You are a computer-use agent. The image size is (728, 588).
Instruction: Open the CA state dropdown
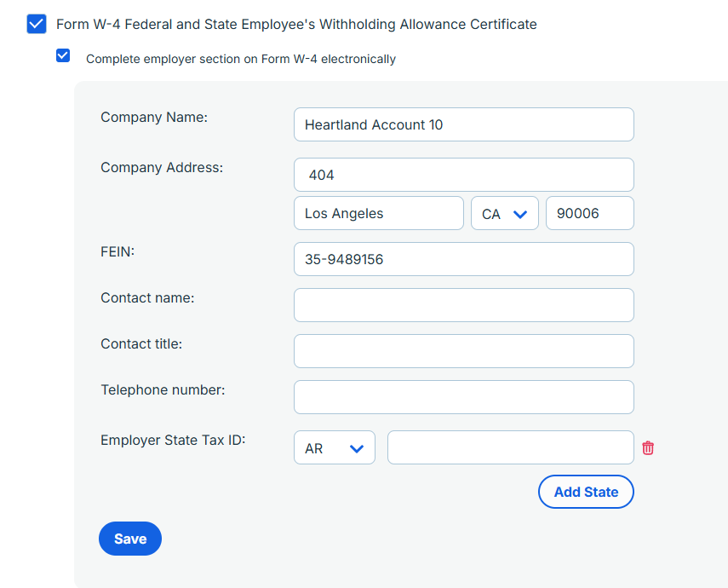point(505,213)
